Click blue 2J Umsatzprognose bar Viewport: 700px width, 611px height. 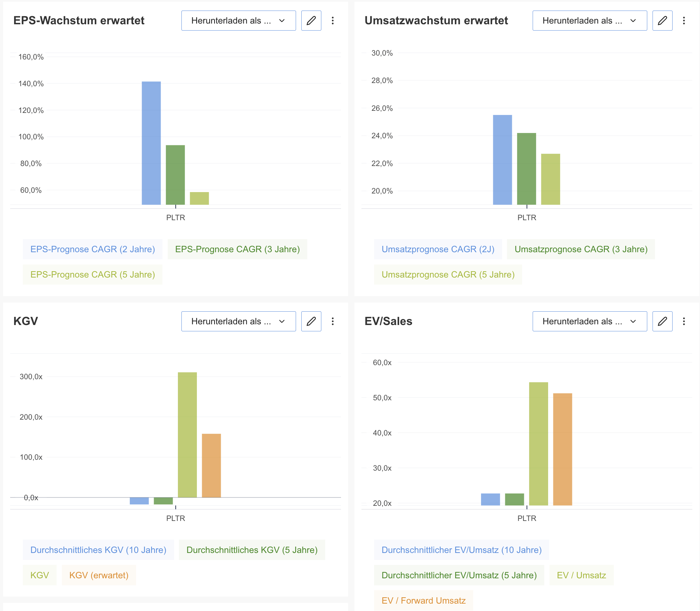click(502, 160)
